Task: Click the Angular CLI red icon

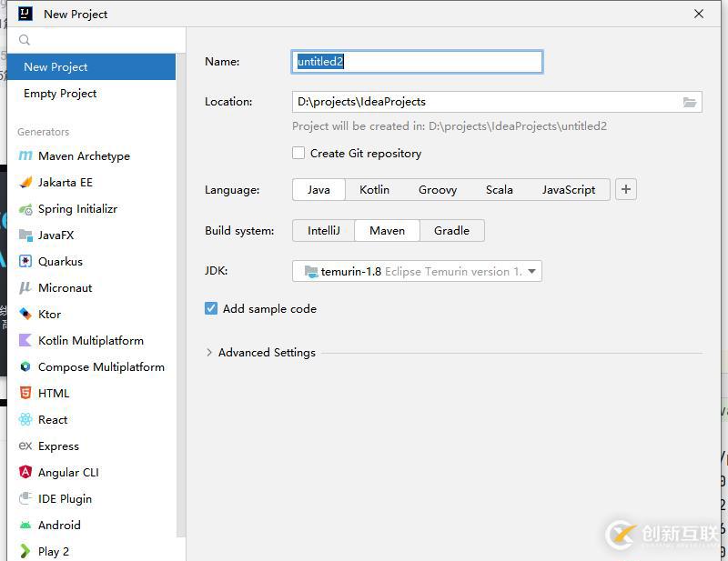Action: (x=25, y=473)
